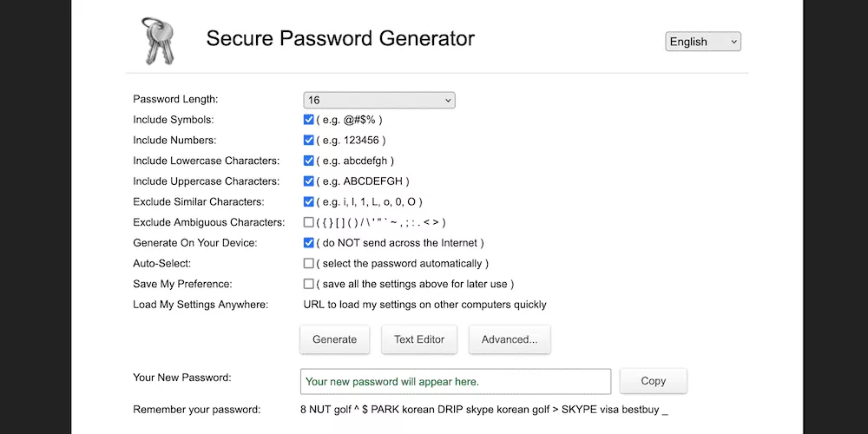Click the keys logo icon
The image size is (868, 434).
(x=158, y=41)
